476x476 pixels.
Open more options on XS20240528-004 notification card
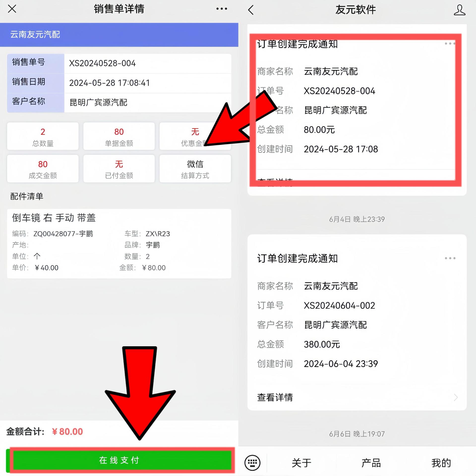450,43
